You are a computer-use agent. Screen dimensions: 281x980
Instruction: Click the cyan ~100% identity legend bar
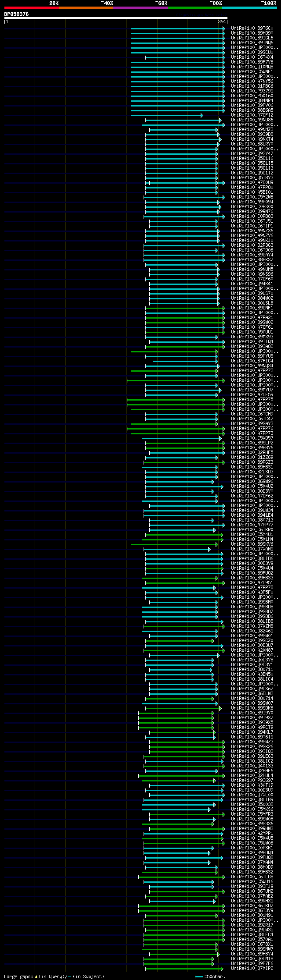(249, 8)
